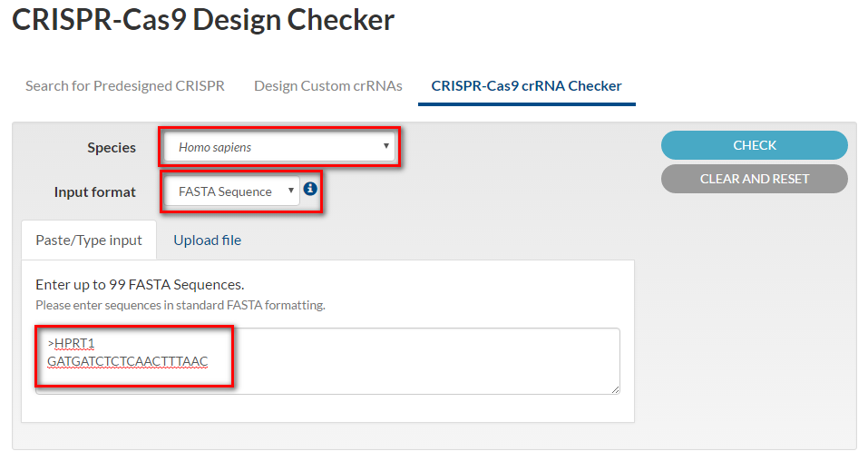
Task: Click the info icon beside Input format
Action: tap(310, 189)
